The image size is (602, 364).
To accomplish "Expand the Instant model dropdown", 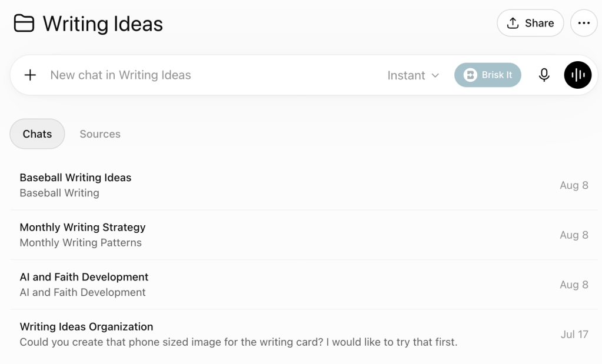I will pos(413,75).
